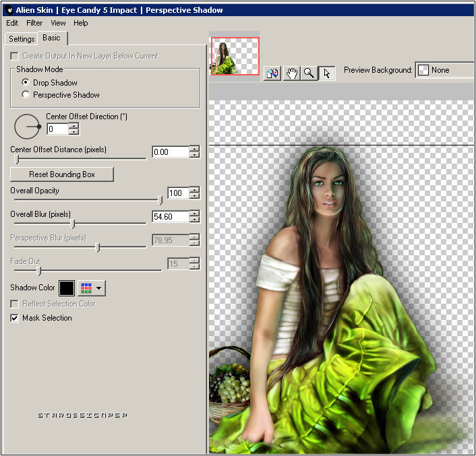Select the Hand pan tool
The image size is (476, 456).
coord(291,73)
